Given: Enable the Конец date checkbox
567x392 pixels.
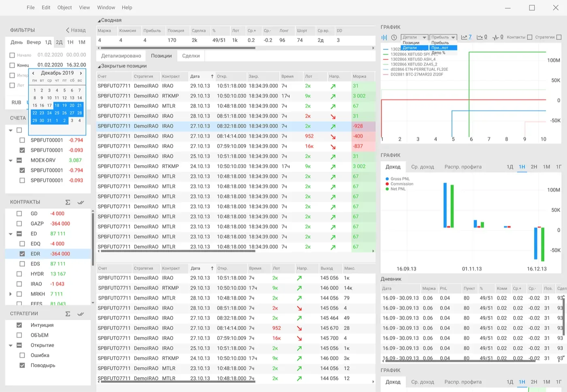Looking at the screenshot, I should (x=12, y=65).
